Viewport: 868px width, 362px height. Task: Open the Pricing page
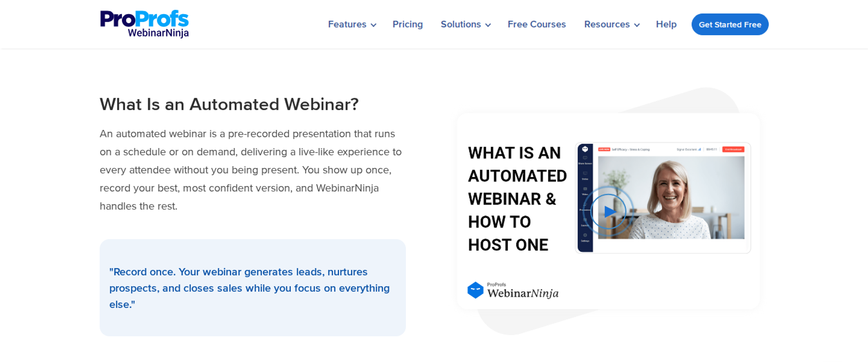point(407,24)
